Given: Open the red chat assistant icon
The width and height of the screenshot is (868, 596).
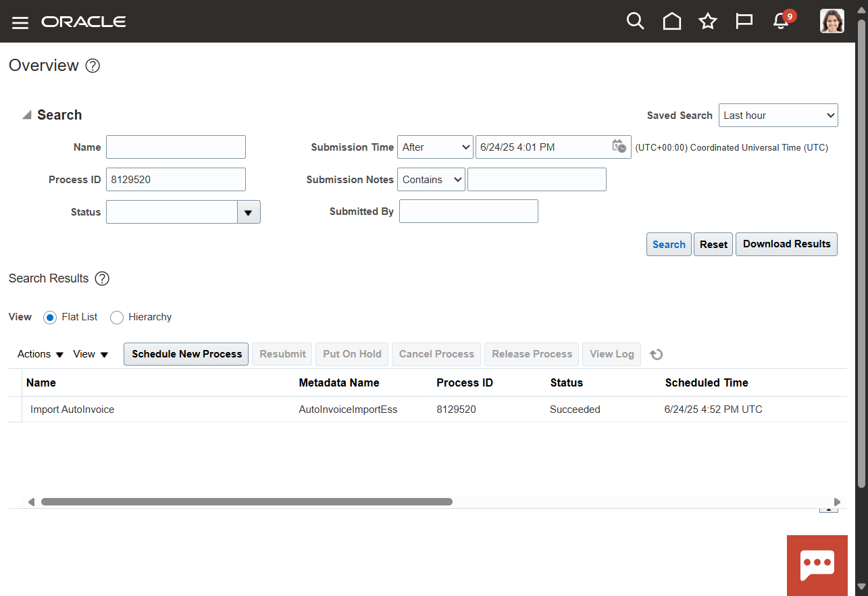Looking at the screenshot, I should coord(817,566).
